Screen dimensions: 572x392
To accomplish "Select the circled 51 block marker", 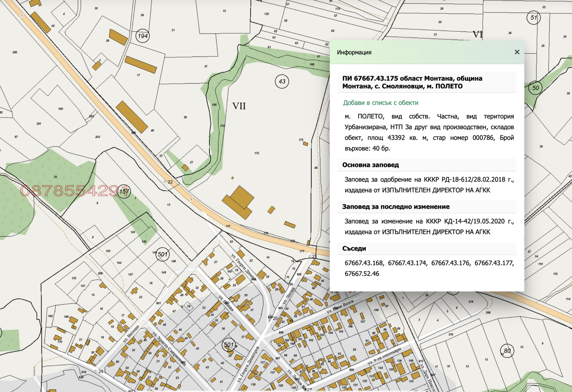I will [533, 18].
